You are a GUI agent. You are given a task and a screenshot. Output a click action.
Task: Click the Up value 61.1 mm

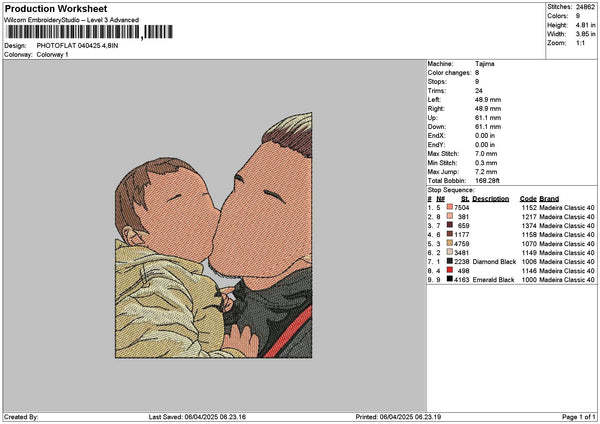tap(488, 118)
